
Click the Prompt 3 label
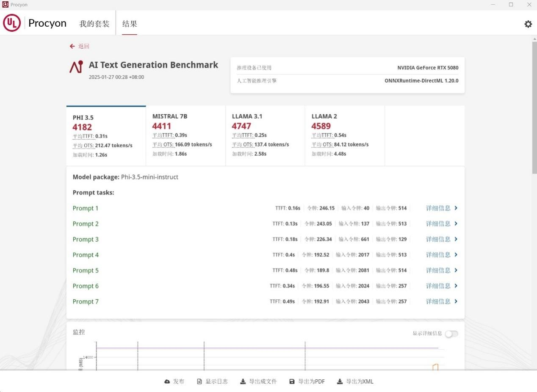(86, 240)
